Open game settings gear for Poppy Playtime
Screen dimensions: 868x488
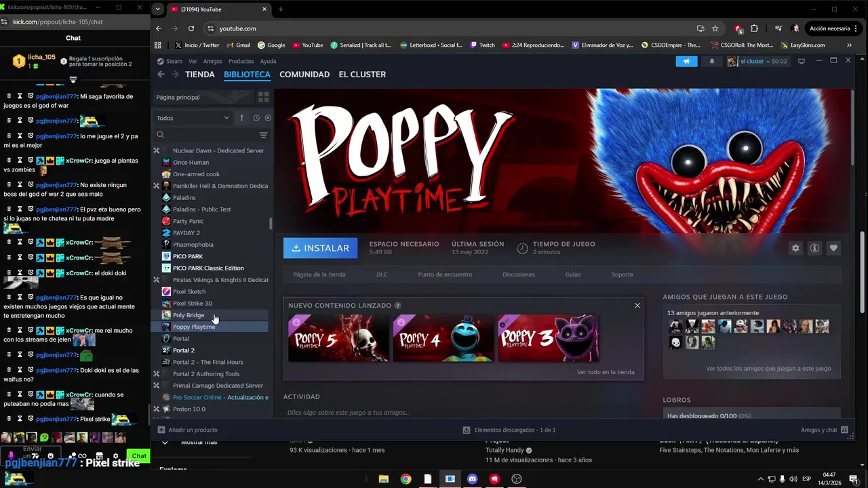(795, 248)
